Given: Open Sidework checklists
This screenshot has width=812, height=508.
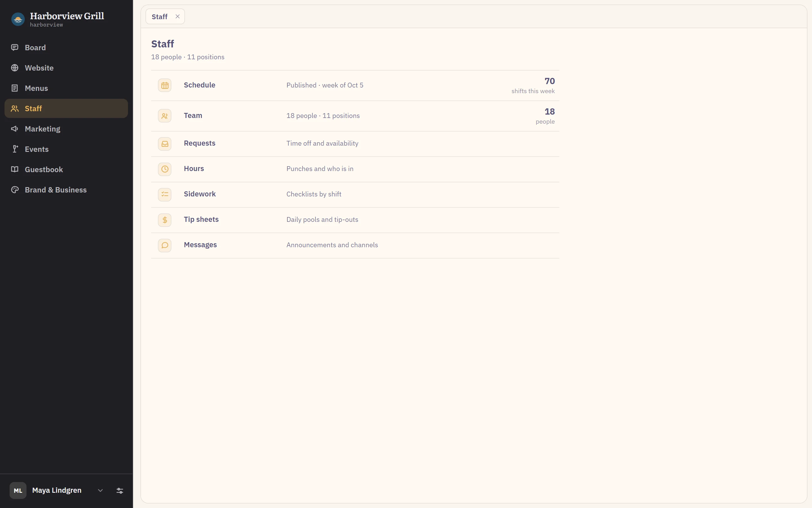Looking at the screenshot, I should tap(355, 194).
